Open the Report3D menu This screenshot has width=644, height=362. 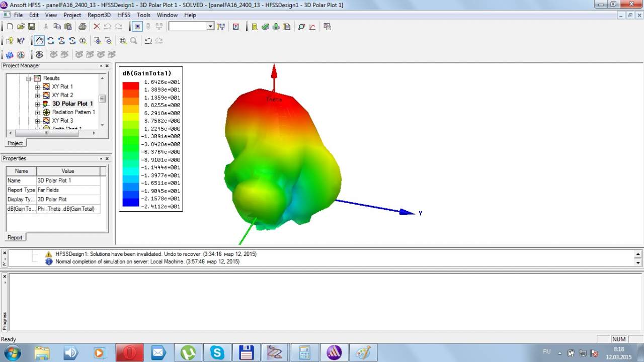point(99,15)
